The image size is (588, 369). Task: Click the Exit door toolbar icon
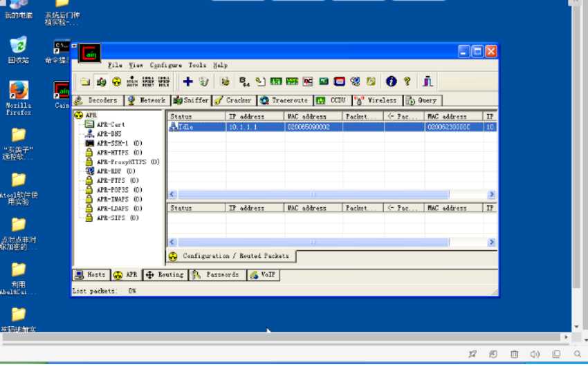428,82
